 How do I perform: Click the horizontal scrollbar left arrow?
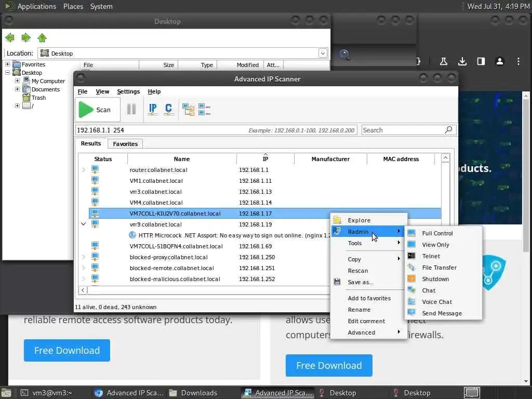[83, 290]
